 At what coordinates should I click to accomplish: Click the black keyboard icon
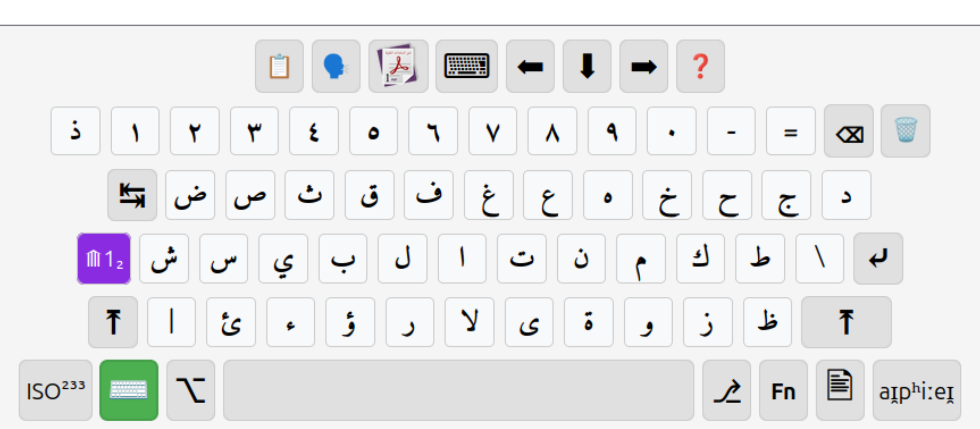click(467, 66)
